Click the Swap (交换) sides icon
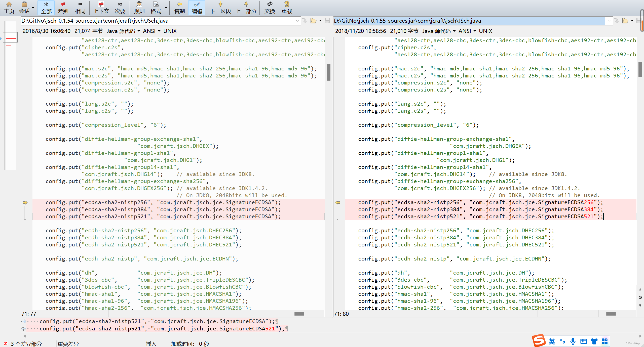The height and width of the screenshot is (347, 644). (270, 7)
